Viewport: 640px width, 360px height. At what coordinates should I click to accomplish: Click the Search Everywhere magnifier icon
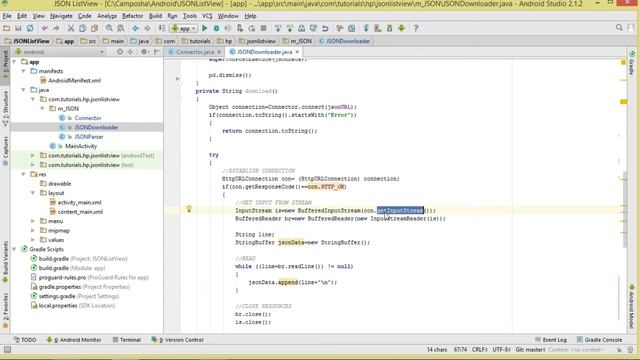tap(619, 28)
